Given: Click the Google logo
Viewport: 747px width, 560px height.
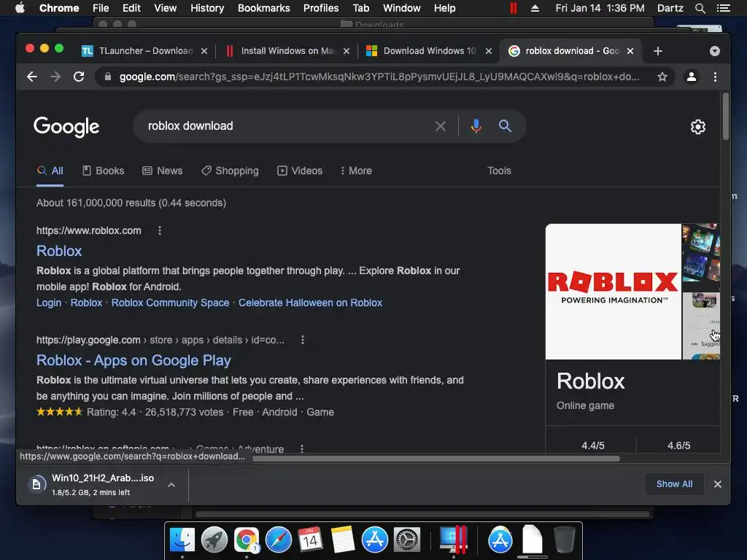Looking at the screenshot, I should (x=66, y=127).
